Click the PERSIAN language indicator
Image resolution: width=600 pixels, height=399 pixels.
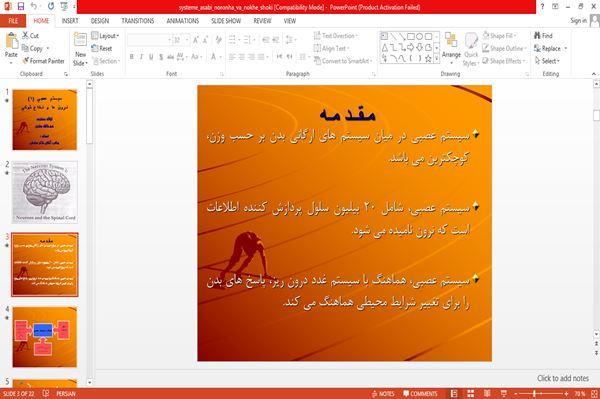66,394
